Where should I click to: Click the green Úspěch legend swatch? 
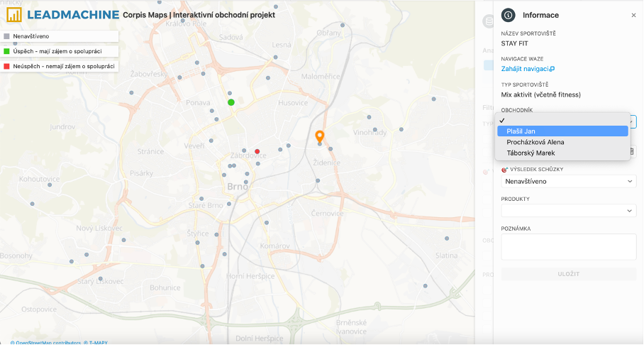click(x=6, y=51)
